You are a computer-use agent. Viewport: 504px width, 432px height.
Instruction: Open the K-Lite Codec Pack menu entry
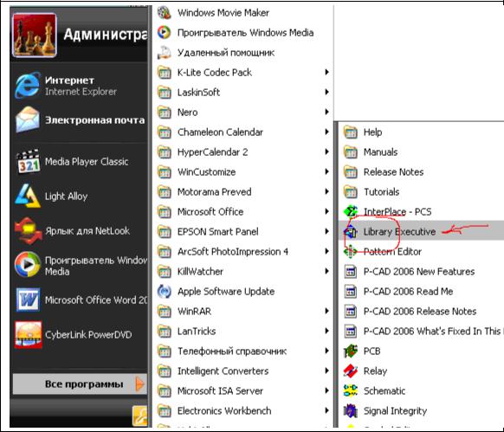(243, 73)
